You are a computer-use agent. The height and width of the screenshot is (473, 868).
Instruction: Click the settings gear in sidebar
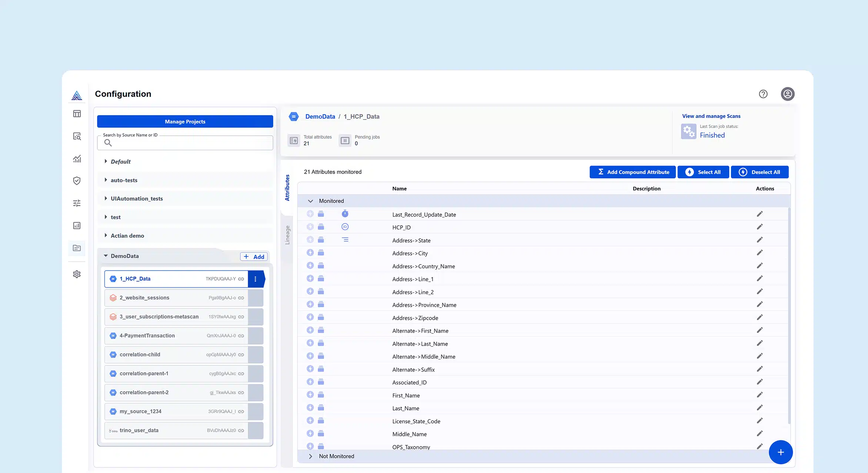pyautogui.click(x=77, y=274)
